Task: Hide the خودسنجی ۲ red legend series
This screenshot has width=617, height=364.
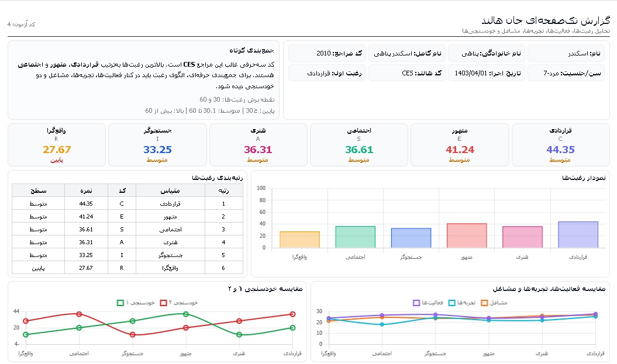Action: coord(163,303)
